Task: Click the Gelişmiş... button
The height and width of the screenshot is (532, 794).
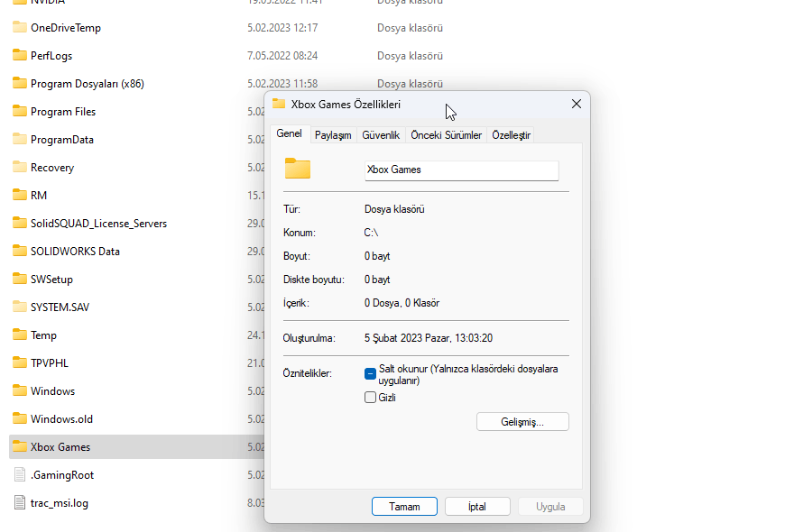Action: coord(522,422)
